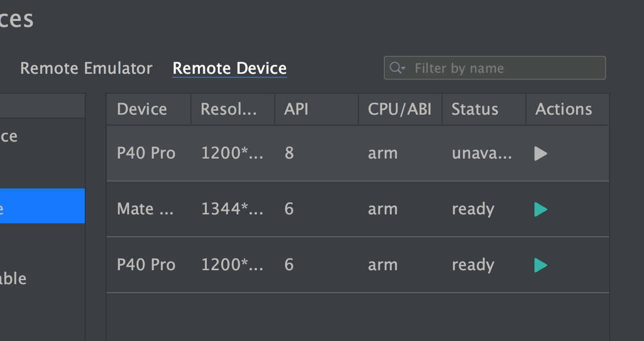Viewport: 644px width, 341px height.
Task: Sort by the Status column header
Action: click(x=484, y=109)
